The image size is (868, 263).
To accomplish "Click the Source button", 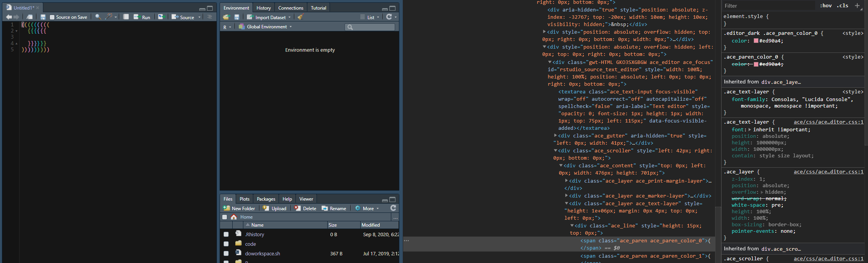I will pyautogui.click(x=183, y=17).
